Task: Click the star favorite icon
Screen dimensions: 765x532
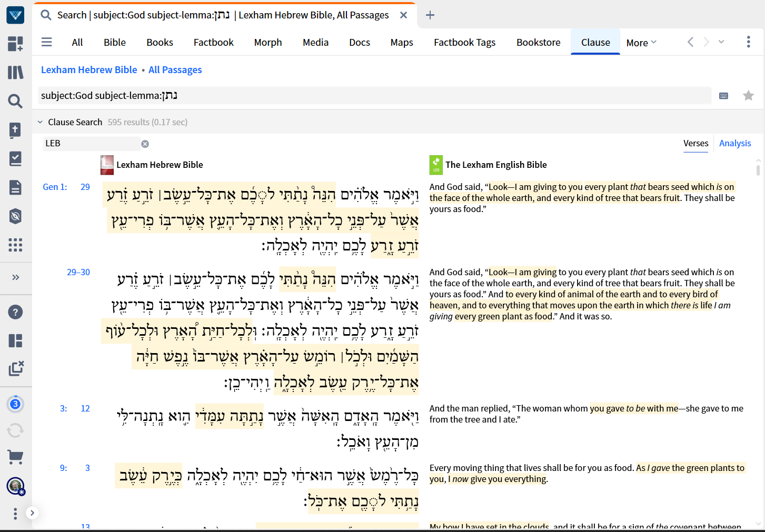Action: [748, 95]
